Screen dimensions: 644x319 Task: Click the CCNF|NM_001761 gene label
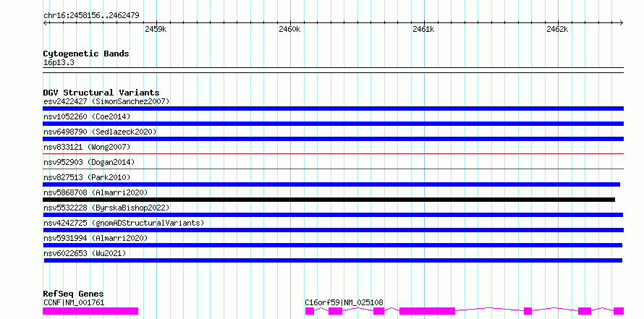tap(74, 302)
